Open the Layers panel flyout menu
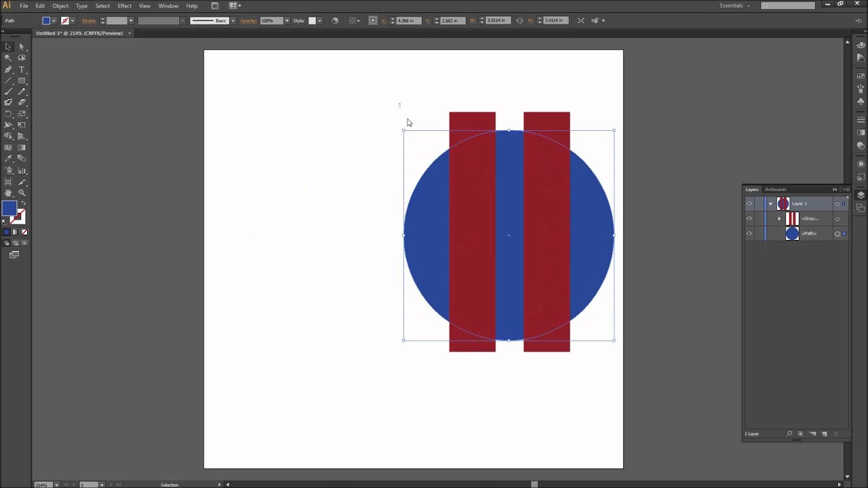 pos(846,189)
